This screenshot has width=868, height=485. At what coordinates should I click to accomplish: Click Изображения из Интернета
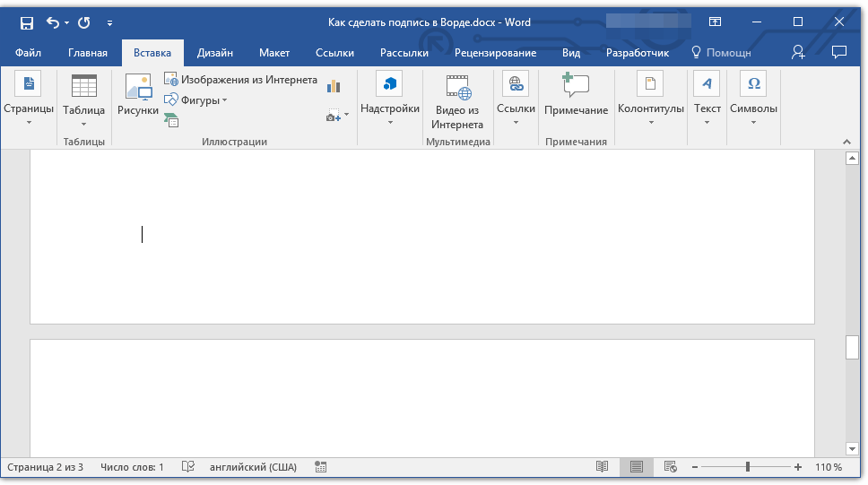point(241,80)
